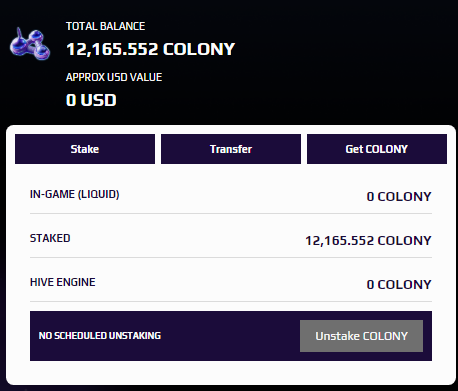
Task: Click the Unstake COLONY button
Action: [361, 336]
